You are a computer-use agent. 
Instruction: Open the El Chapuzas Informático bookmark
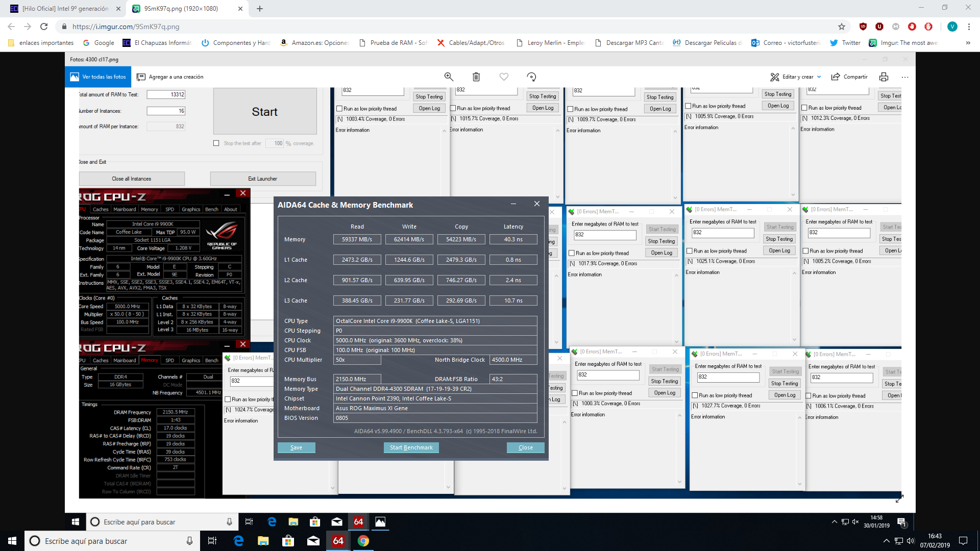pyautogui.click(x=157, y=43)
